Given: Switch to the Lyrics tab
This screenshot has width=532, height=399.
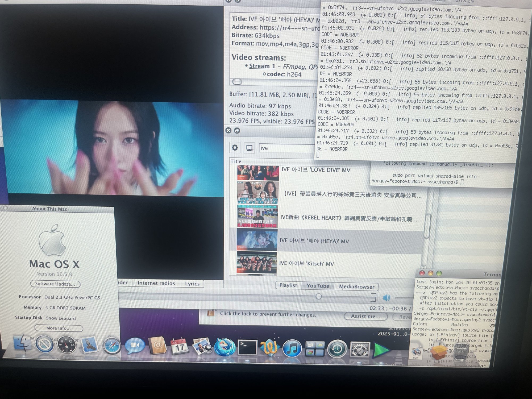Looking at the screenshot, I should [192, 284].
